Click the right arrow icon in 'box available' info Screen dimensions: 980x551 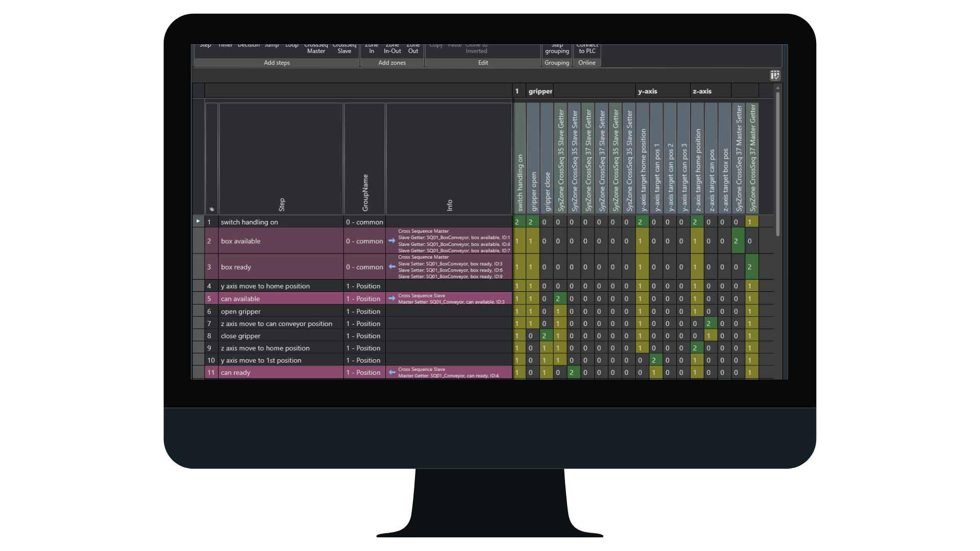pyautogui.click(x=391, y=241)
